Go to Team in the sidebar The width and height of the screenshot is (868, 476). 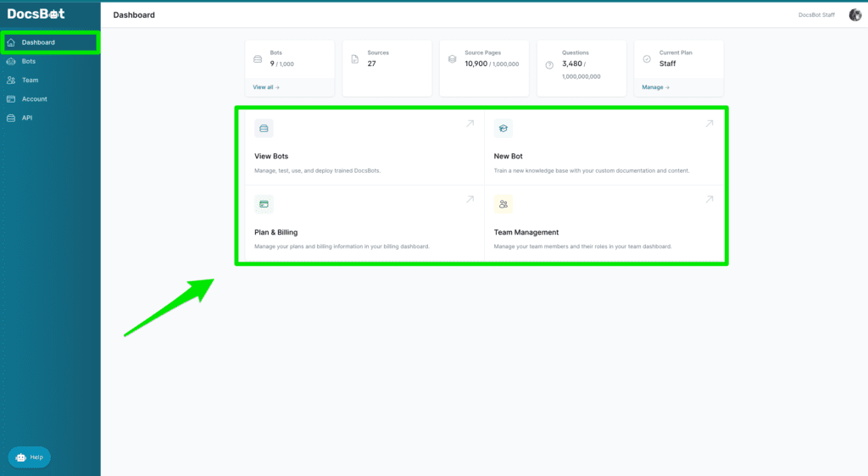tap(30, 80)
